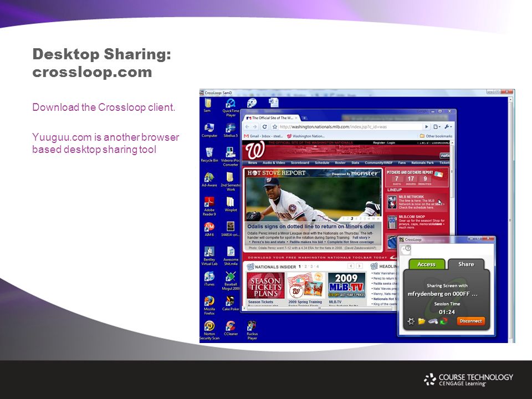Click the Go arrow beside address bar
Screen dimensions: 532x399
427,126
